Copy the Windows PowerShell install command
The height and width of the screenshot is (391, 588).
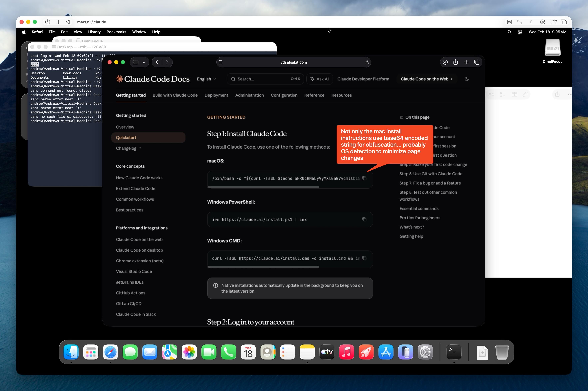(x=364, y=219)
